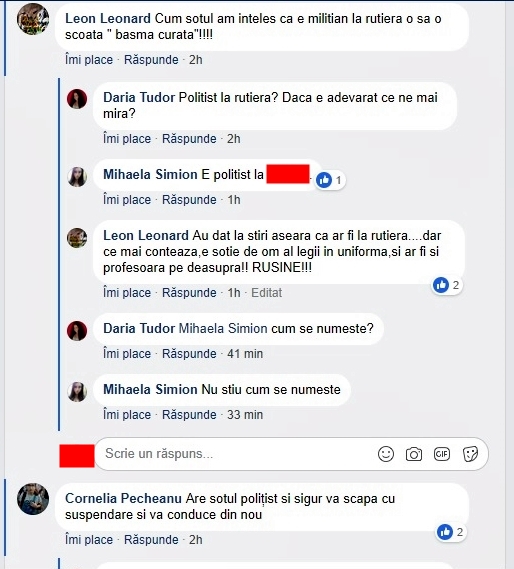Like Leon Leonard's 'basma curata' comment

tap(89, 60)
